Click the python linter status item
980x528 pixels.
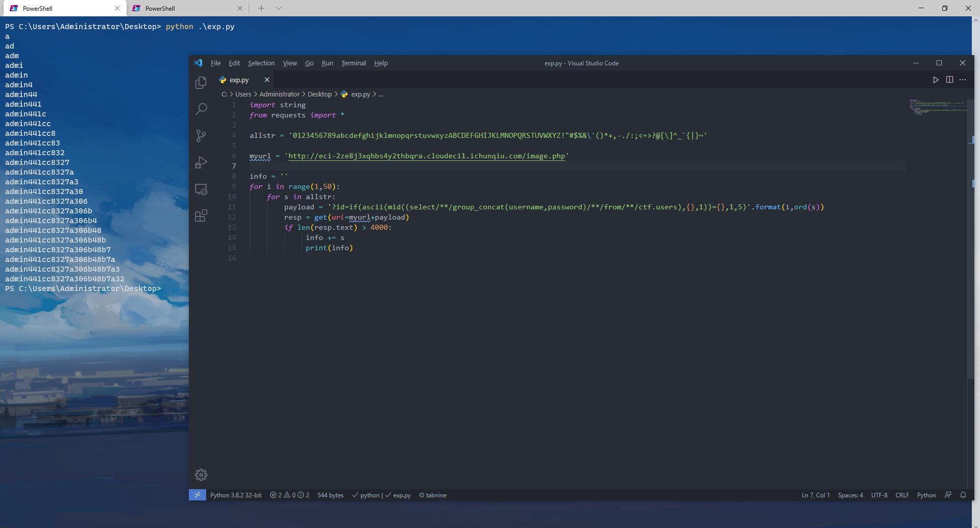366,495
